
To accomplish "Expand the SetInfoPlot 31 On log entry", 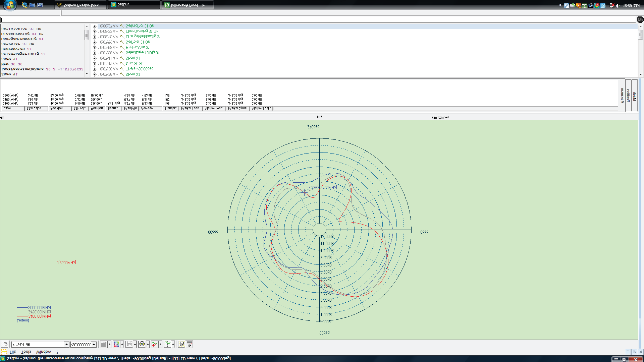I will point(95,26).
